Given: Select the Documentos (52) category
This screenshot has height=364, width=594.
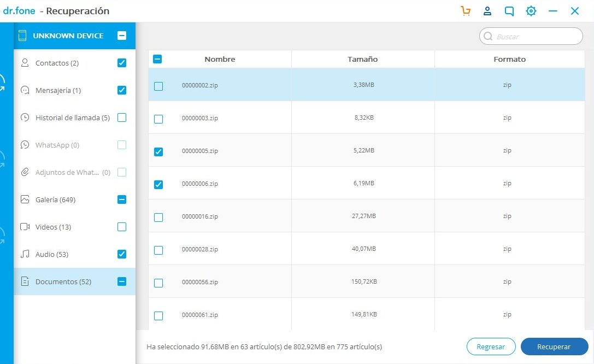Looking at the screenshot, I should [x=75, y=281].
